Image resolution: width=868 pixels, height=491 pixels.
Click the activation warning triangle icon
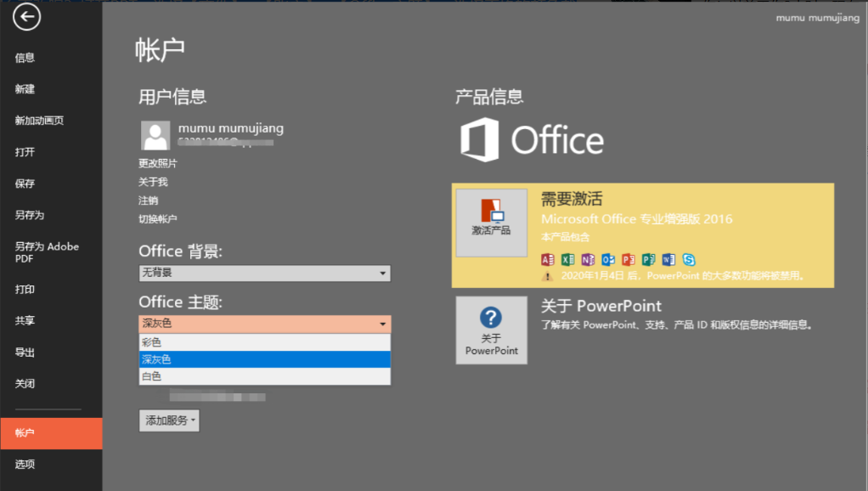click(548, 276)
